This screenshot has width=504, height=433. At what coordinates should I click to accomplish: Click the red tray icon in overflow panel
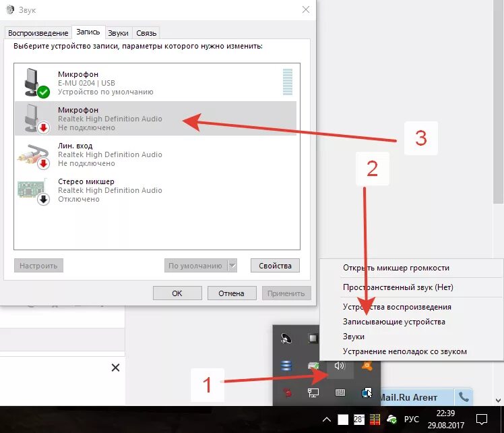tap(287, 393)
